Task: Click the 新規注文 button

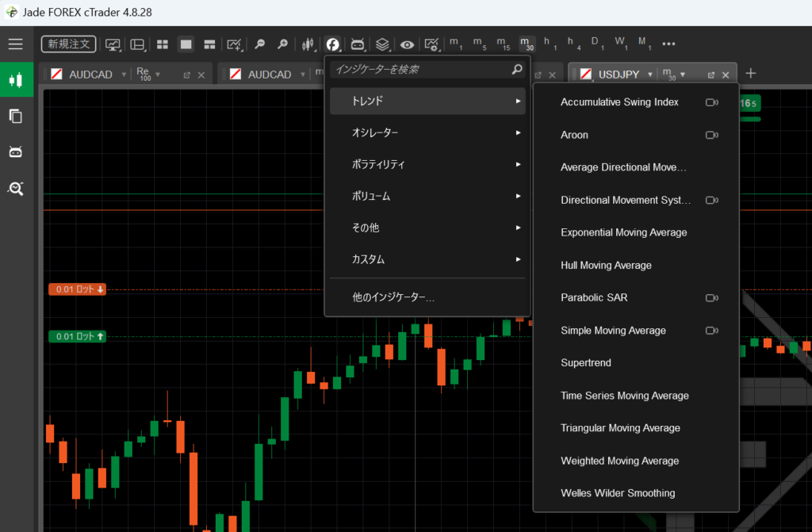Action: [69, 44]
